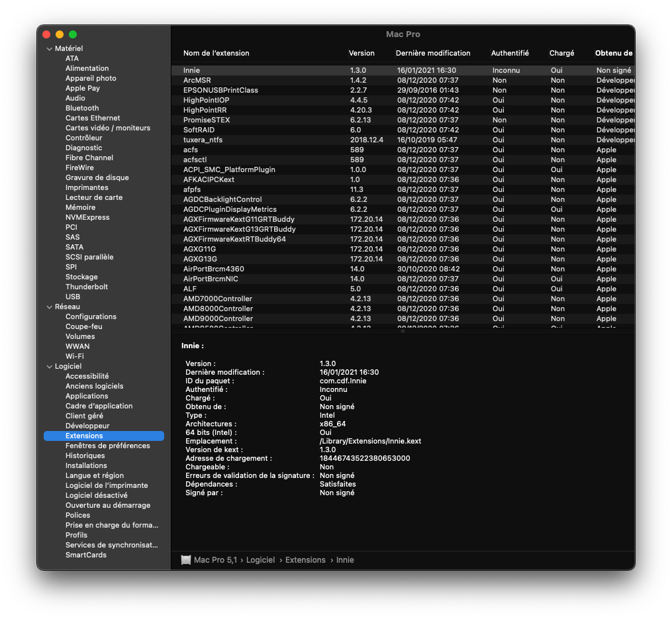The width and height of the screenshot is (672, 619).
Task: Sort by Version column header
Action: pos(361,53)
